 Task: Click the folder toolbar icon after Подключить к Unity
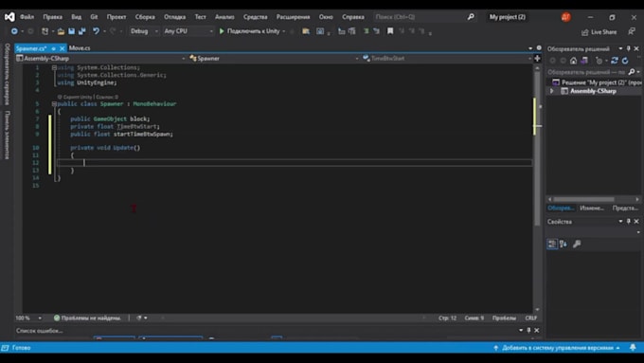(x=306, y=31)
